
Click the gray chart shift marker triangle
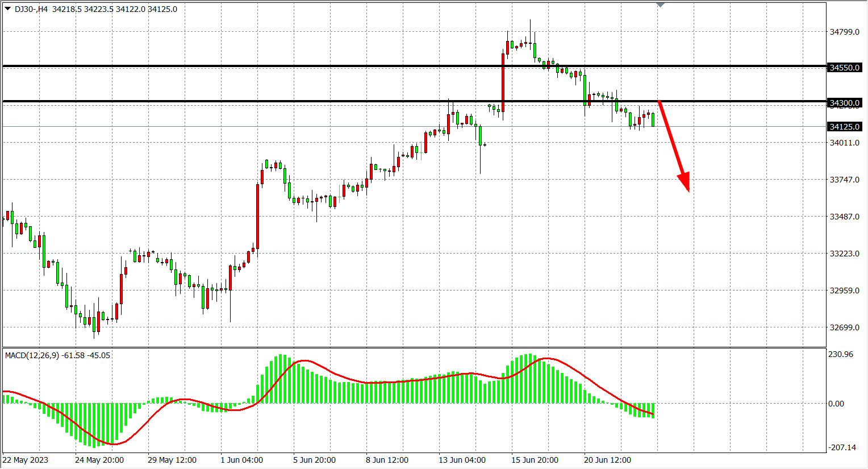point(660,5)
